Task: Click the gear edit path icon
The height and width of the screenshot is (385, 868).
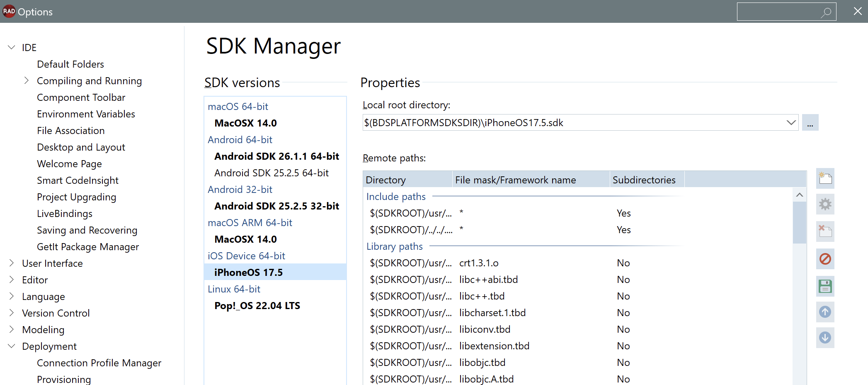Action: point(825,204)
